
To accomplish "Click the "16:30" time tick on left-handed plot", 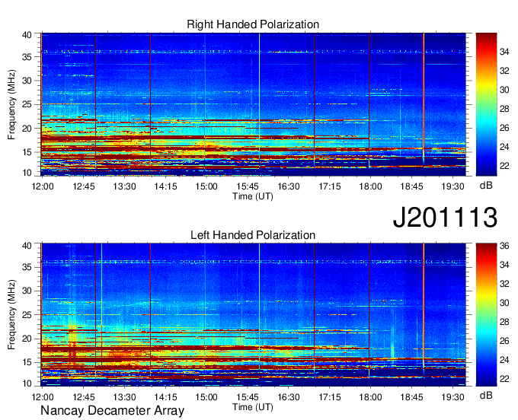I will pos(289,396).
